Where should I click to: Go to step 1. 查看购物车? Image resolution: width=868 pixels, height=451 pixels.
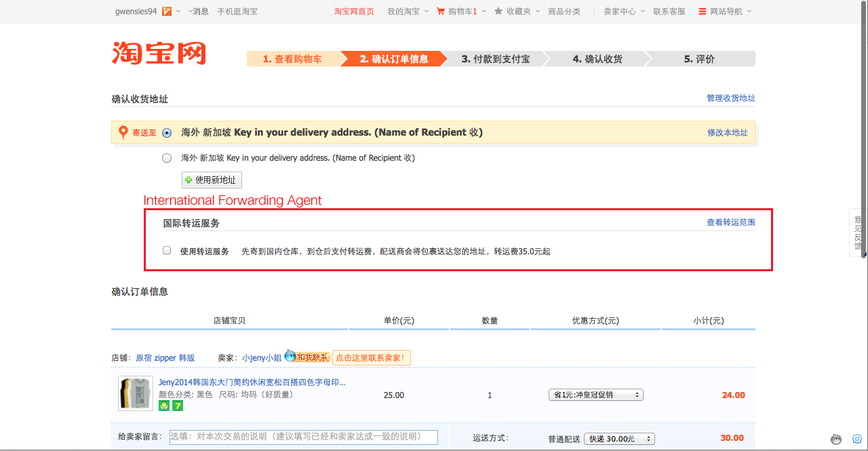(293, 59)
